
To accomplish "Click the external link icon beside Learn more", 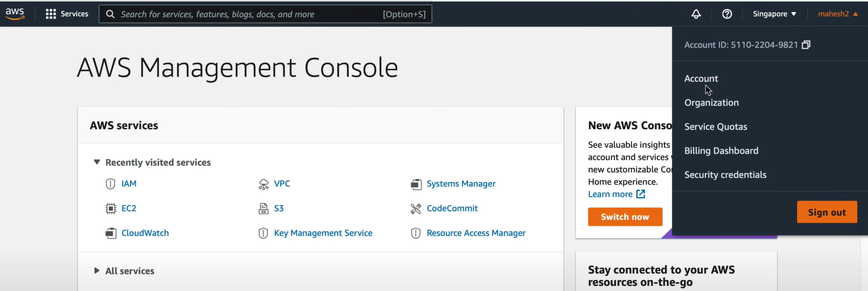I will [640, 194].
